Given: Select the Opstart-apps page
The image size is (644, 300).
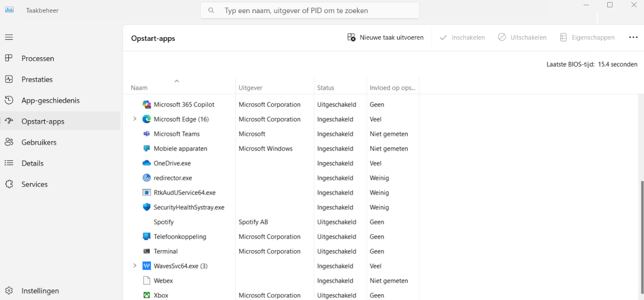Looking at the screenshot, I should tap(60, 121).
